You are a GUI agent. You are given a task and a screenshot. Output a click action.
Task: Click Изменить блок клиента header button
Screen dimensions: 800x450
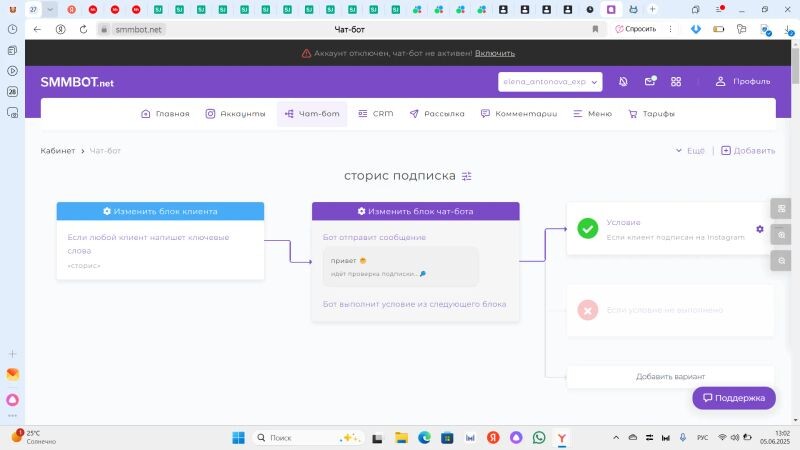coord(160,211)
